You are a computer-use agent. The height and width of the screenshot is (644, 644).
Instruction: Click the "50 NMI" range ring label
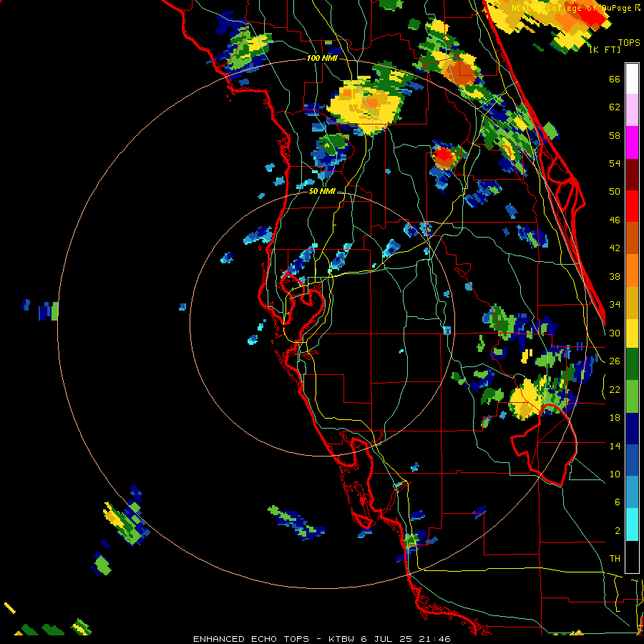[322, 191]
